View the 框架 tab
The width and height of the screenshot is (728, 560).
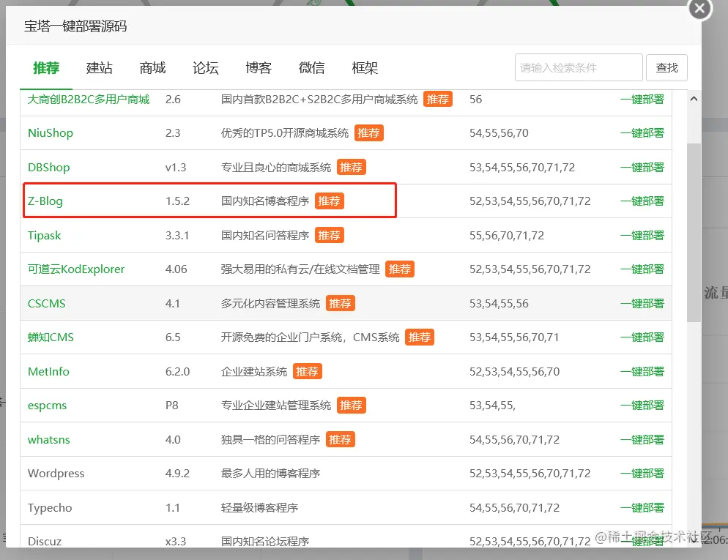click(365, 68)
